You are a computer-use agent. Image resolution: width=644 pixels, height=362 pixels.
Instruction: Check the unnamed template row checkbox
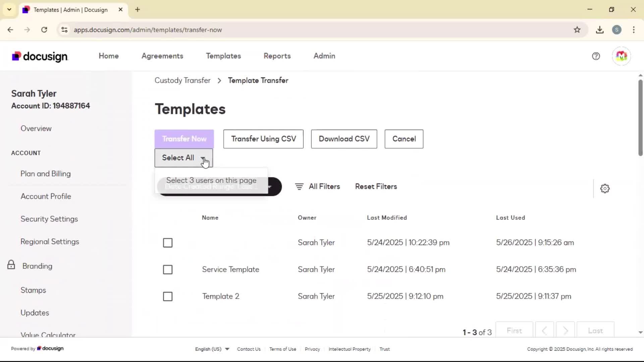[x=168, y=243]
